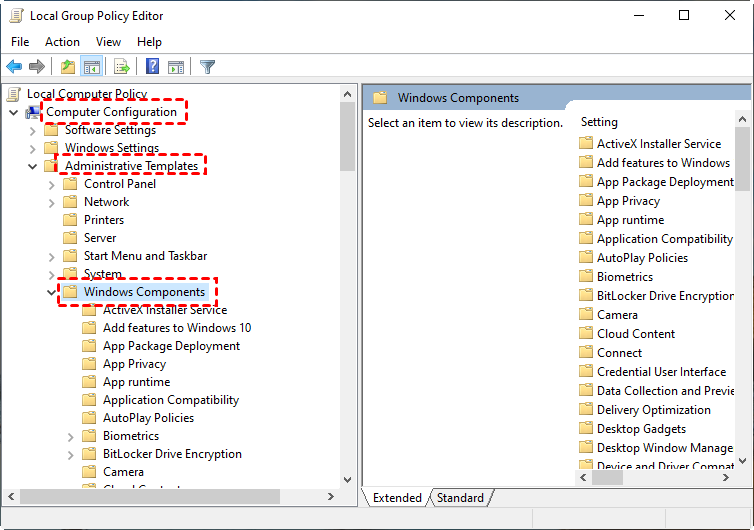The image size is (754, 530).
Task: Click the Server folder icon in tree
Action: (70, 238)
